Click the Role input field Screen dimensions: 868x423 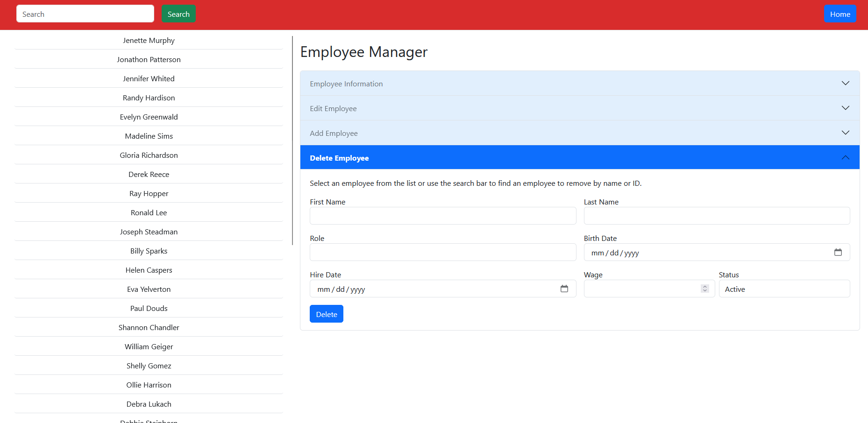(442, 253)
